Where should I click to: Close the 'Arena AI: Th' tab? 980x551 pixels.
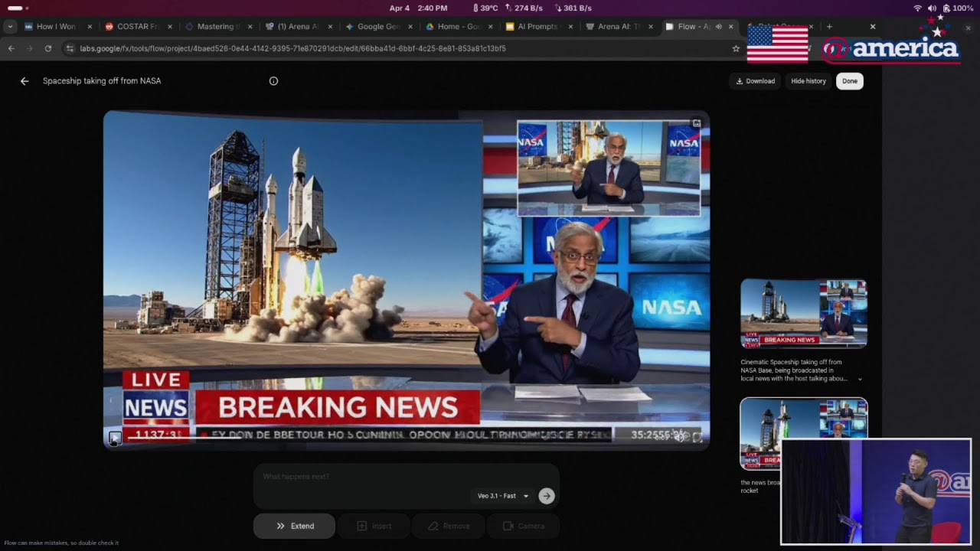[651, 27]
